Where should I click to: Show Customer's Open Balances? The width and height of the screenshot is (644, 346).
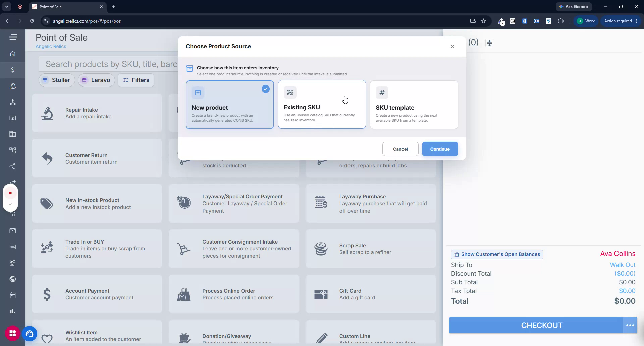[x=497, y=254]
